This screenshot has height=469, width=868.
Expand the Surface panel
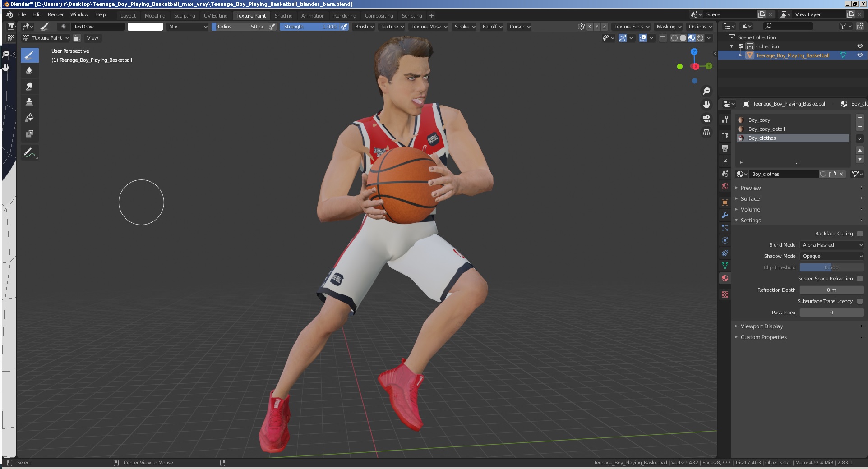coord(750,199)
